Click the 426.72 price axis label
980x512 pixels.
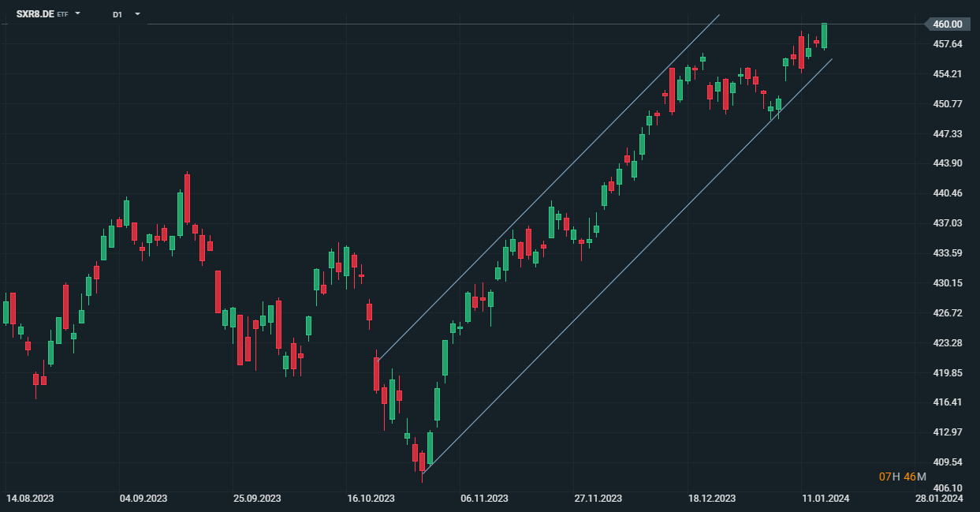(948, 313)
